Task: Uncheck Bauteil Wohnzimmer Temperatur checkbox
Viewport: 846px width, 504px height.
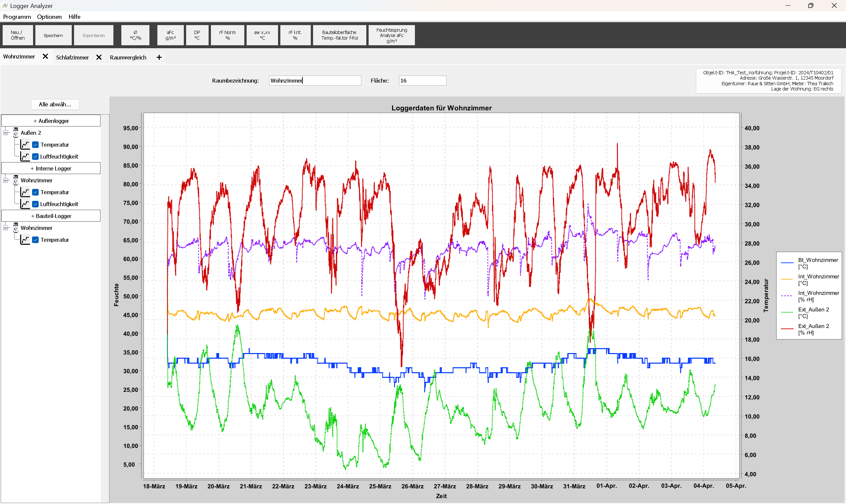Action: pos(35,240)
